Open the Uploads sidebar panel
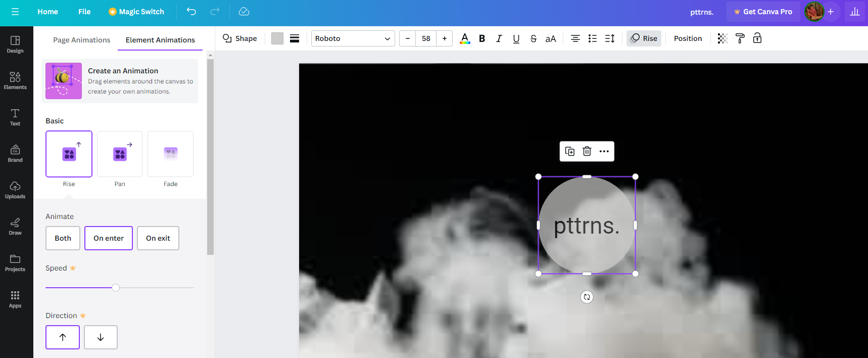Screen dimensions: 868x358 pos(15,190)
